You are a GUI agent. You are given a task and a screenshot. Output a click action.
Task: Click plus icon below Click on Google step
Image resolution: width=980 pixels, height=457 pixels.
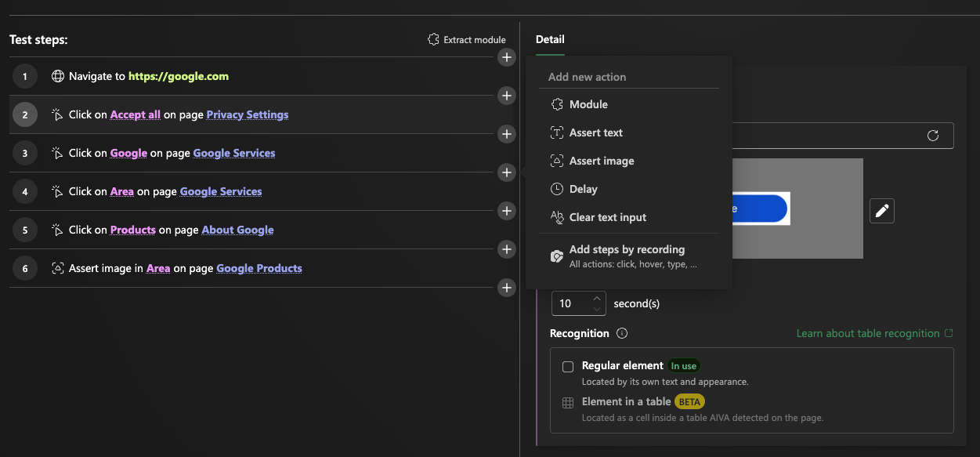tap(507, 172)
